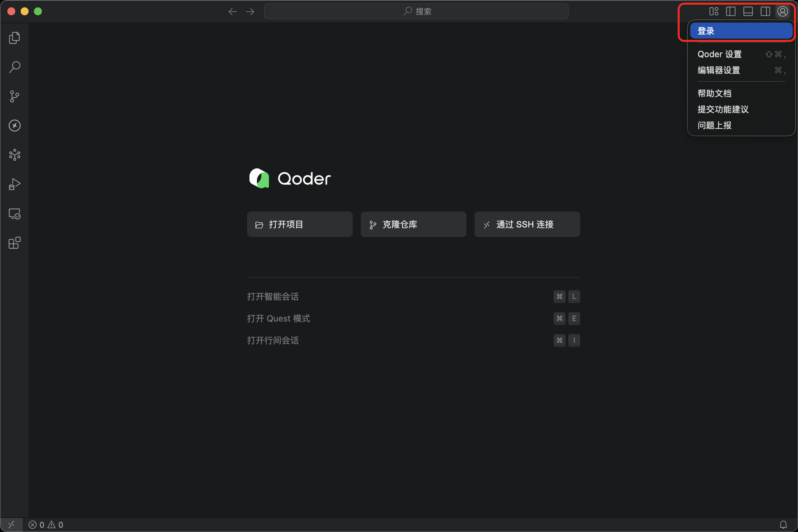Choose Qoder 设置 from the menu
This screenshot has width=798, height=532.
(719, 54)
